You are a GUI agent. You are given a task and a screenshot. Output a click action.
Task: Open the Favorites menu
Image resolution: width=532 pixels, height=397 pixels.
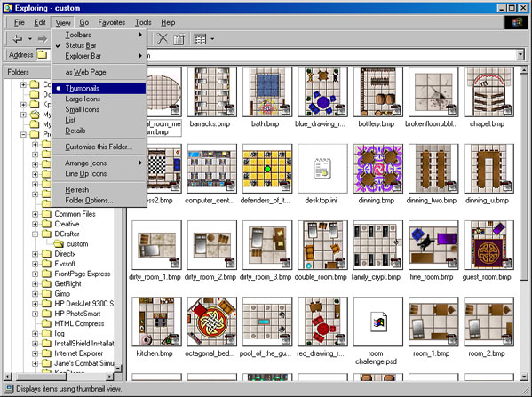(112, 23)
